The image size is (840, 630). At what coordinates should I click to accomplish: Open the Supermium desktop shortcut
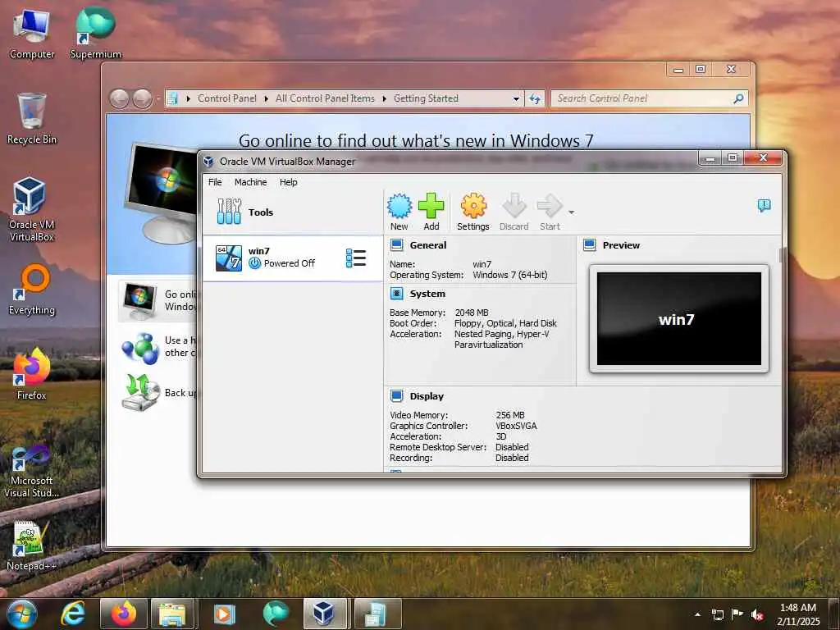coord(96,33)
